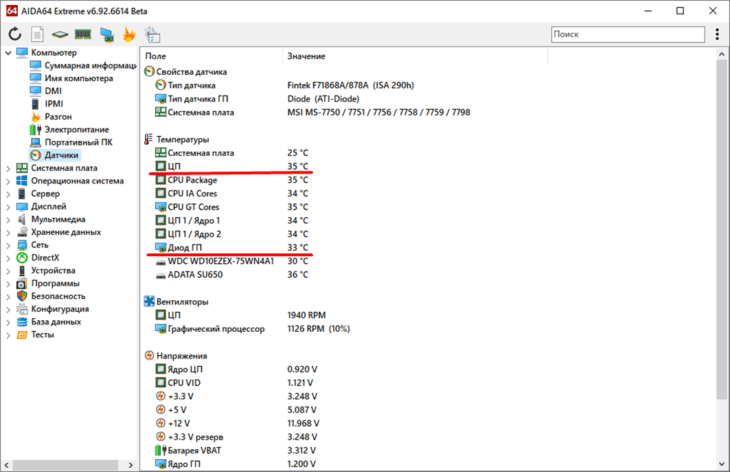Screen dimensions: 730x472
Task: Click the sidebar horizontal scrollbar left arrow
Action: tap(7, 465)
